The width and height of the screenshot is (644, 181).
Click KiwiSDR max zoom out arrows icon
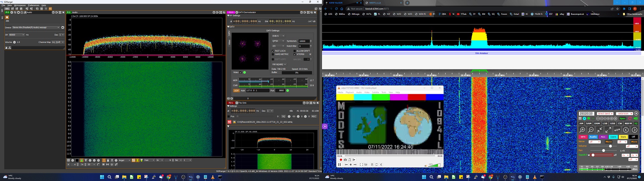coord(608,130)
